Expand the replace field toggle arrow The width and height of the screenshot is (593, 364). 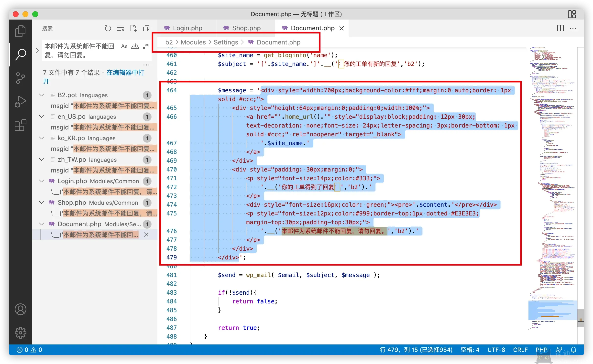click(x=37, y=50)
